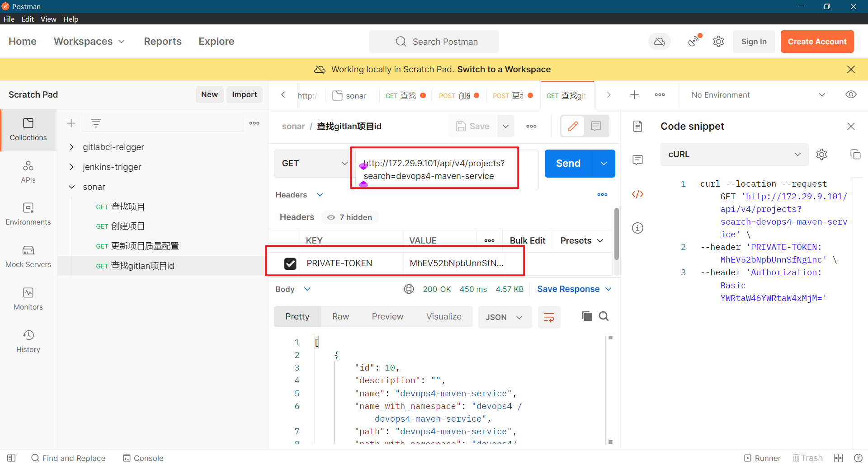Click the New button

[x=209, y=94]
